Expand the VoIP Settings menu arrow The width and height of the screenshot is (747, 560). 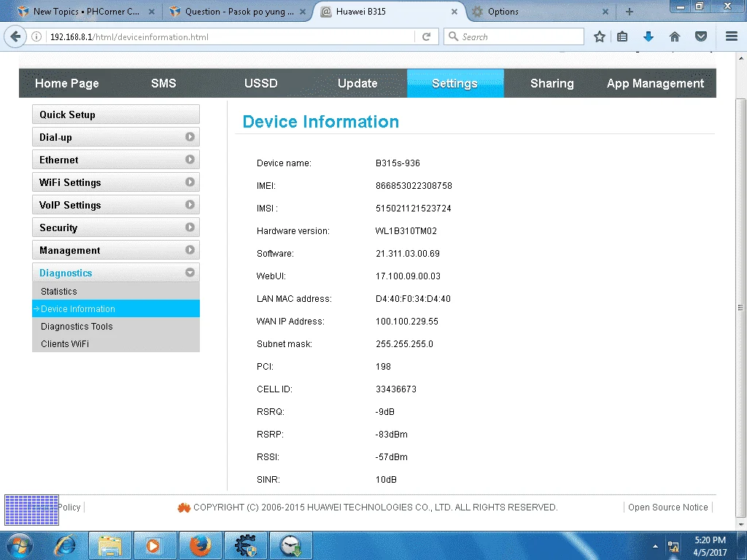[x=190, y=204]
